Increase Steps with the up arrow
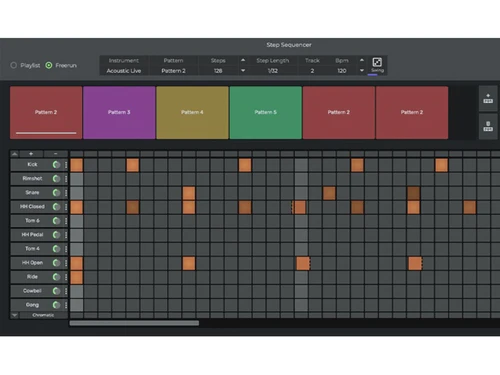The image size is (500, 375). (243, 60)
